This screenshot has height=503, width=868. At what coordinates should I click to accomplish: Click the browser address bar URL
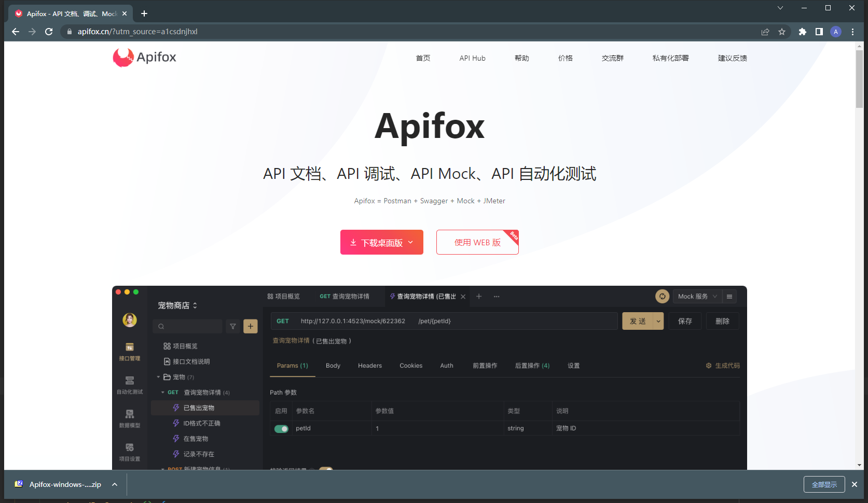click(137, 32)
